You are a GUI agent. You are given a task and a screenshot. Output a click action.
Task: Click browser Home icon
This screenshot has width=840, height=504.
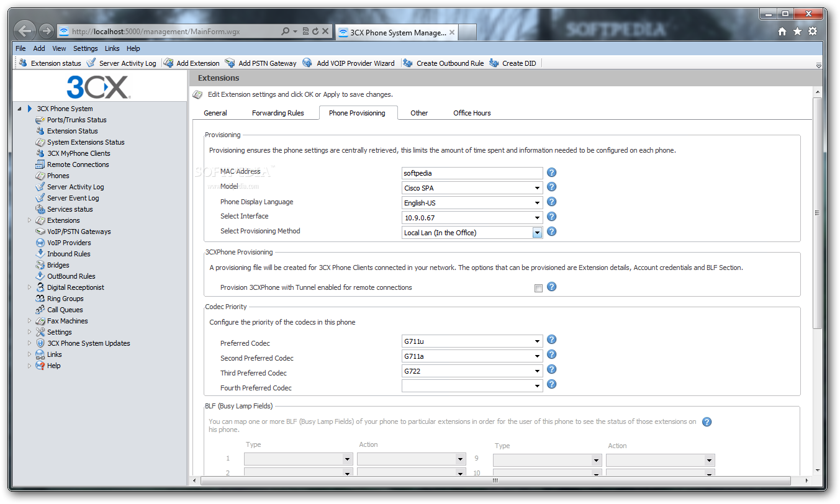click(x=782, y=32)
